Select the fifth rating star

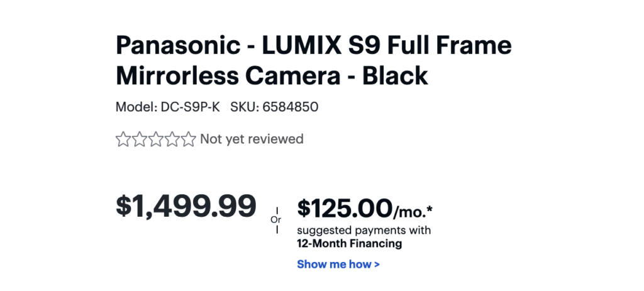tap(188, 139)
